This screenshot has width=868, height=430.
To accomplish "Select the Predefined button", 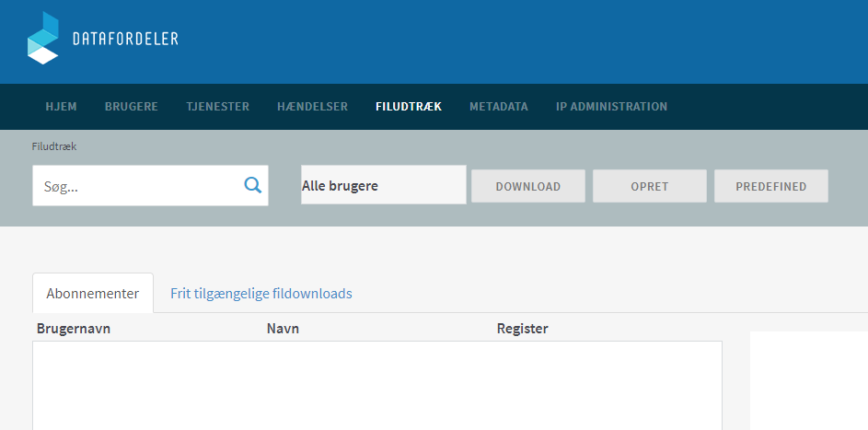I will pos(770,186).
